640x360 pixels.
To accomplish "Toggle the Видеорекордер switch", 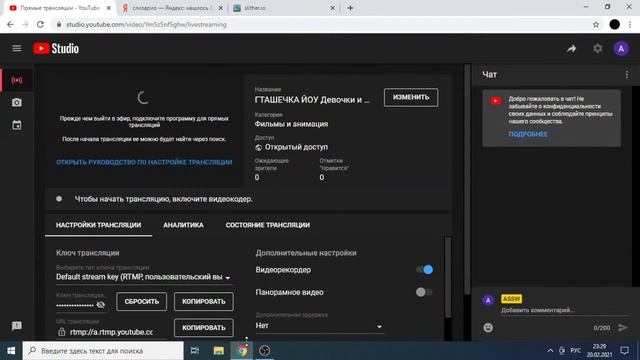I will [x=424, y=269].
